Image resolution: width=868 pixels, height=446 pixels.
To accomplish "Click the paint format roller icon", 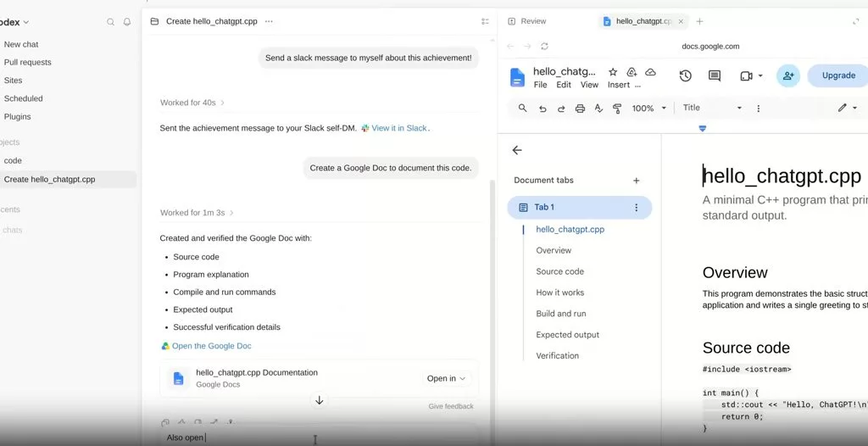I will pos(617,109).
